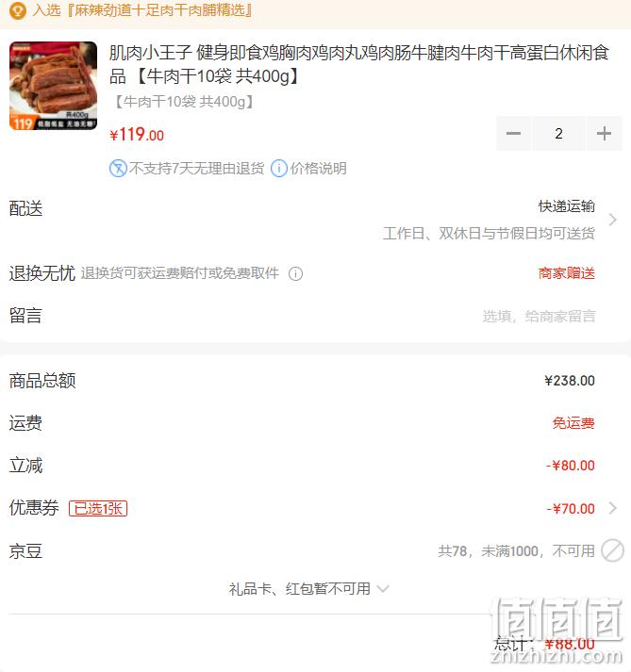Click the 快递运输 delivery method text
Image resolution: width=631 pixels, height=672 pixels.
(567, 206)
